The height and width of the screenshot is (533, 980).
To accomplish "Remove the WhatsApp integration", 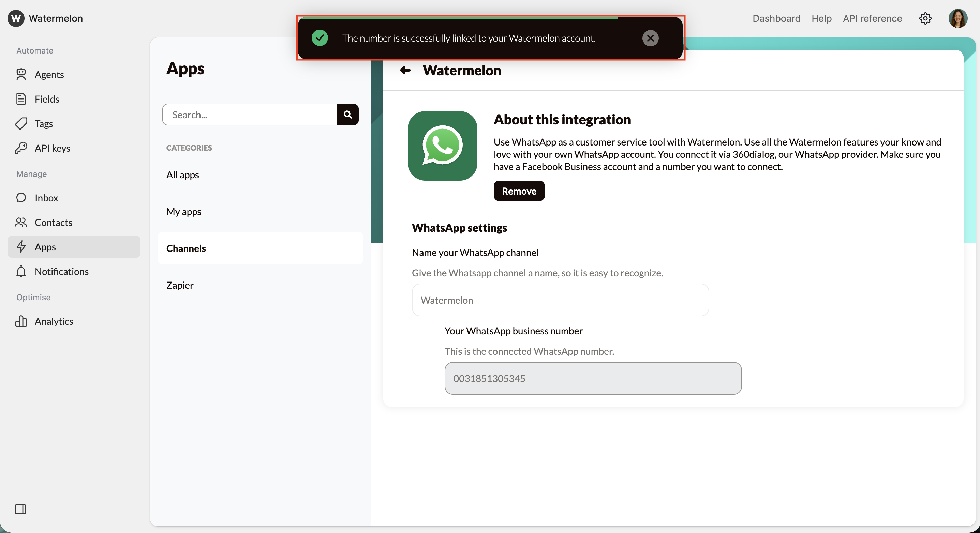I will pos(519,191).
